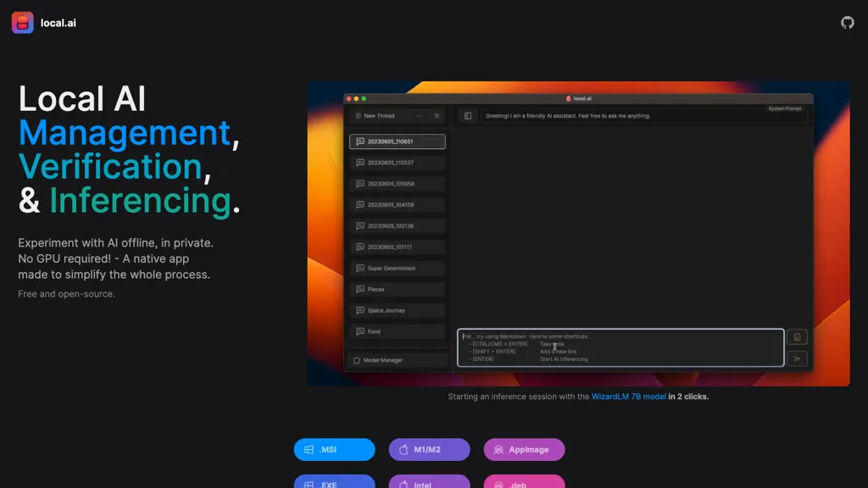Click into the message prompt text area
This screenshot has width=868, height=488.
click(x=620, y=347)
